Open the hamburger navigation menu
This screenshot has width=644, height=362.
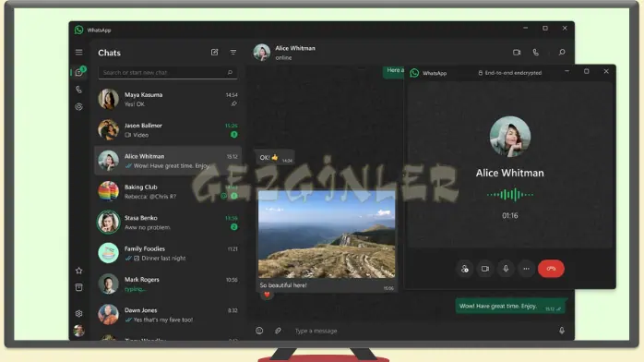click(x=78, y=53)
